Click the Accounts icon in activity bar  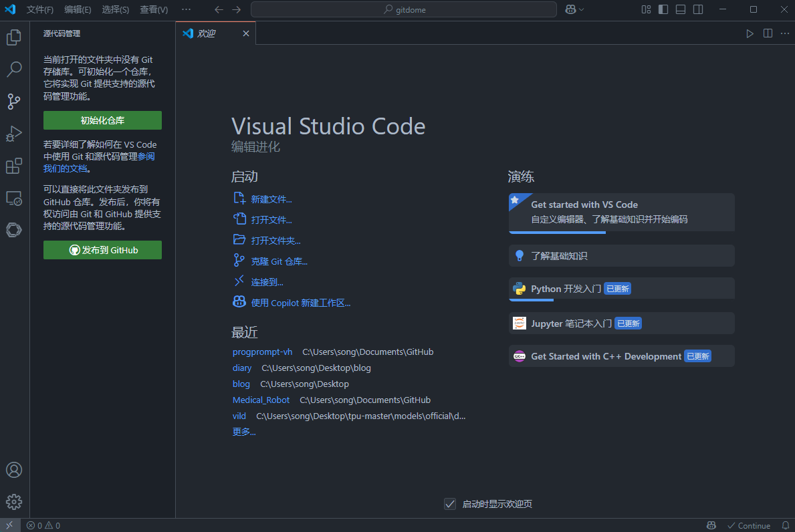click(x=14, y=470)
